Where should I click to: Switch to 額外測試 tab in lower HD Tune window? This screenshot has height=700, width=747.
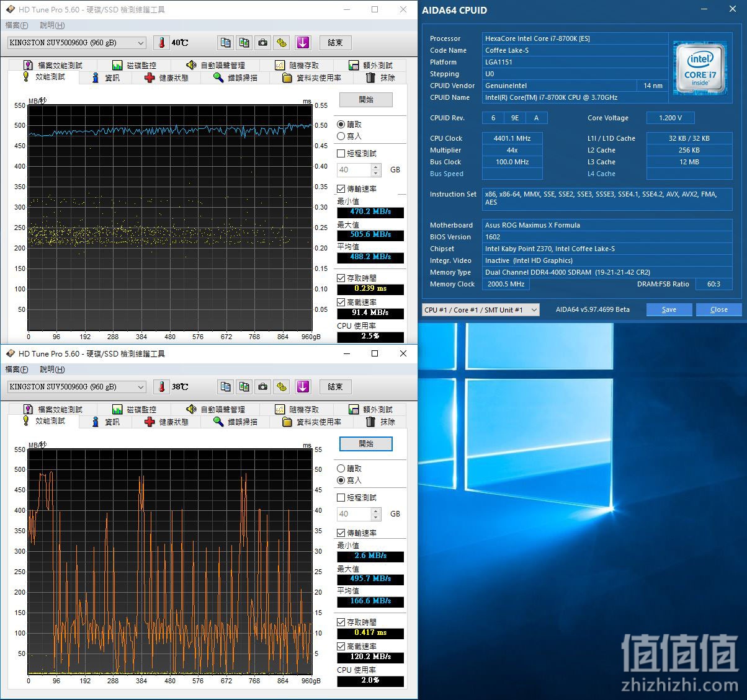[370, 409]
